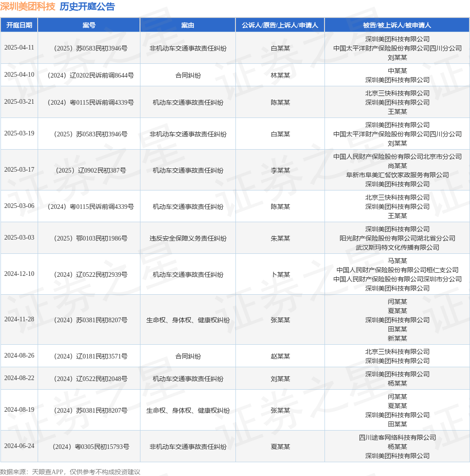Screen dimensions: 470x476
Task: Click plaintiff 白某某 in 2025-03-19 row
Action: click(x=280, y=134)
